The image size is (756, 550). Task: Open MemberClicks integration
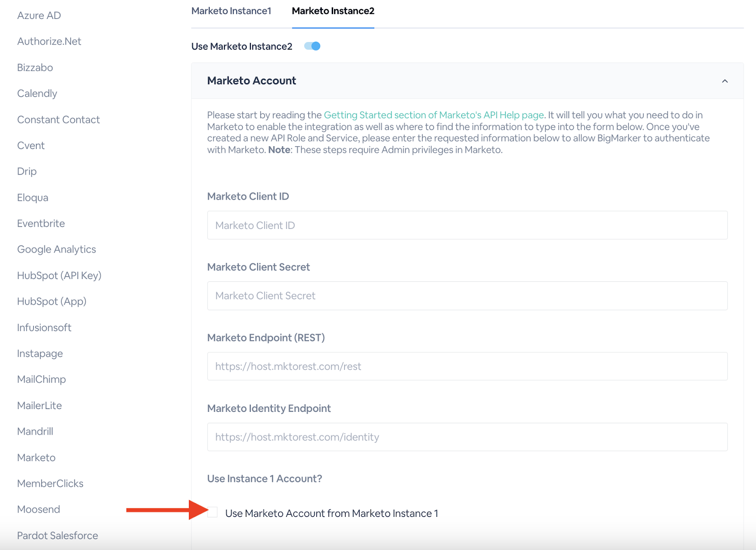click(51, 483)
